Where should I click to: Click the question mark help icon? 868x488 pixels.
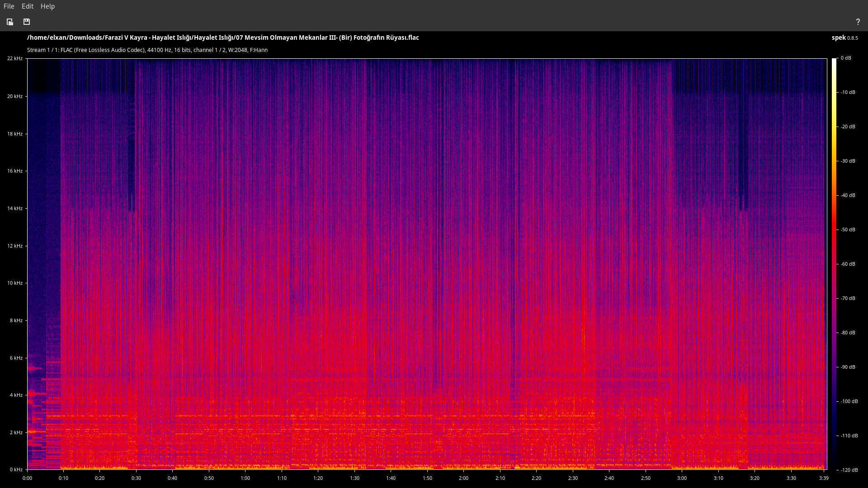(858, 22)
